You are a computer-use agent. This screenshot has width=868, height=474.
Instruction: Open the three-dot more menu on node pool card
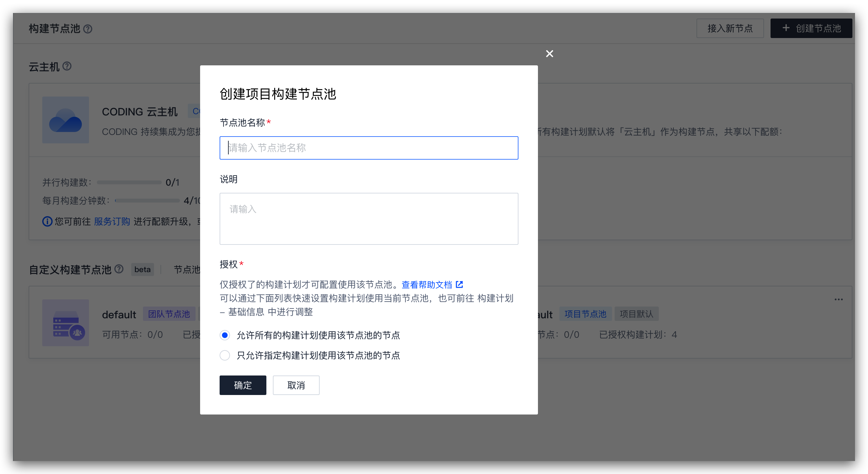(x=838, y=299)
